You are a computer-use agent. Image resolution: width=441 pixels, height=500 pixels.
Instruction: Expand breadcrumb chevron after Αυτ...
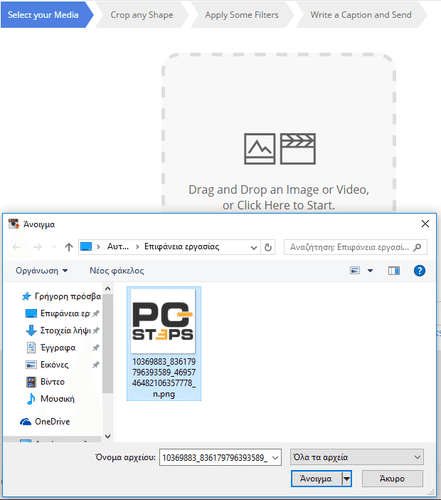click(x=137, y=247)
